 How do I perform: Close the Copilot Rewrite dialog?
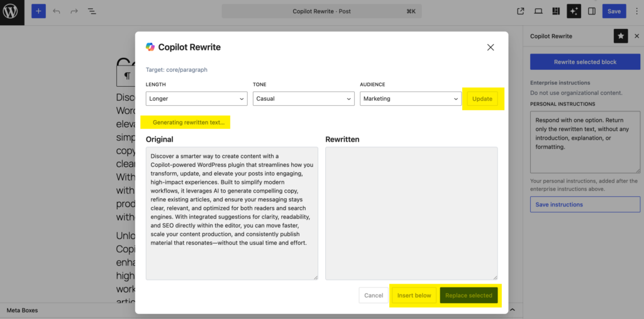click(x=491, y=47)
